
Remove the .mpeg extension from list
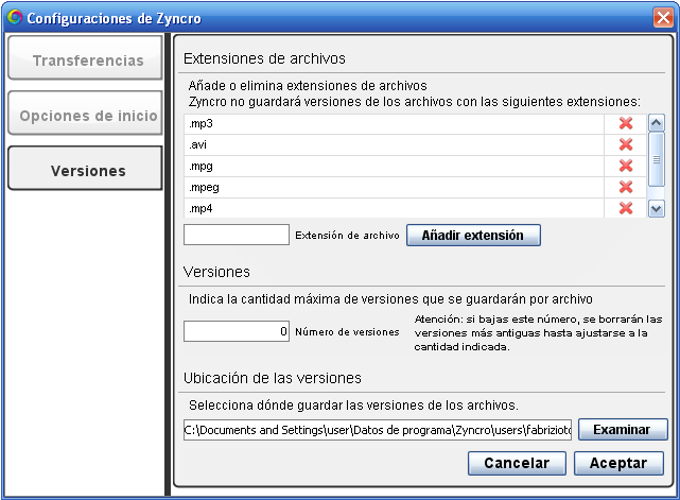[x=625, y=187]
